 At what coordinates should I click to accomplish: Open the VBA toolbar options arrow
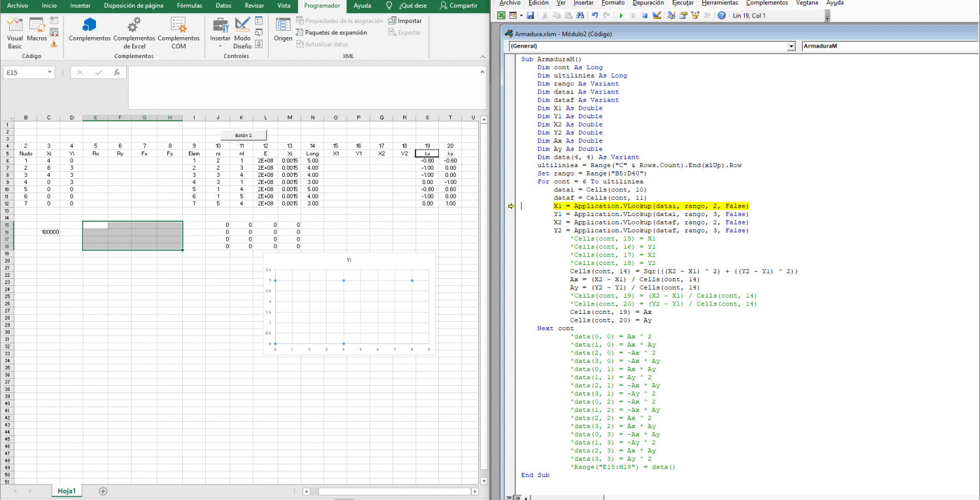(828, 16)
